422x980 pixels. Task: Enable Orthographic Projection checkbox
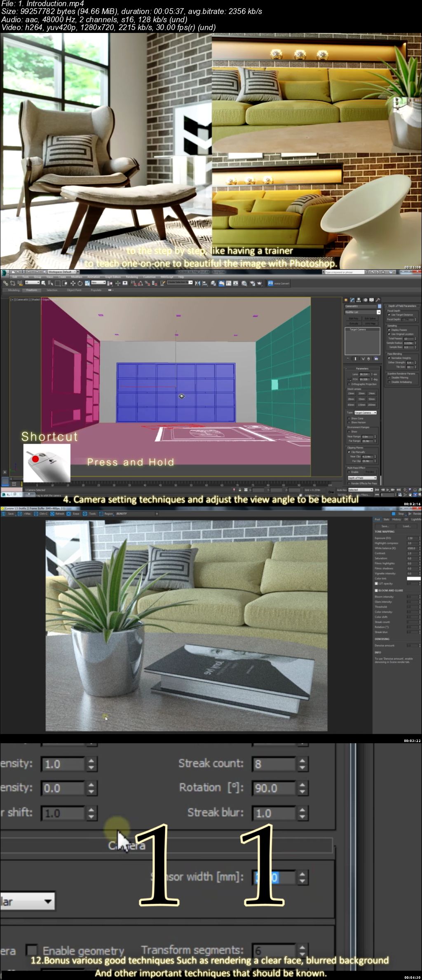[349, 384]
